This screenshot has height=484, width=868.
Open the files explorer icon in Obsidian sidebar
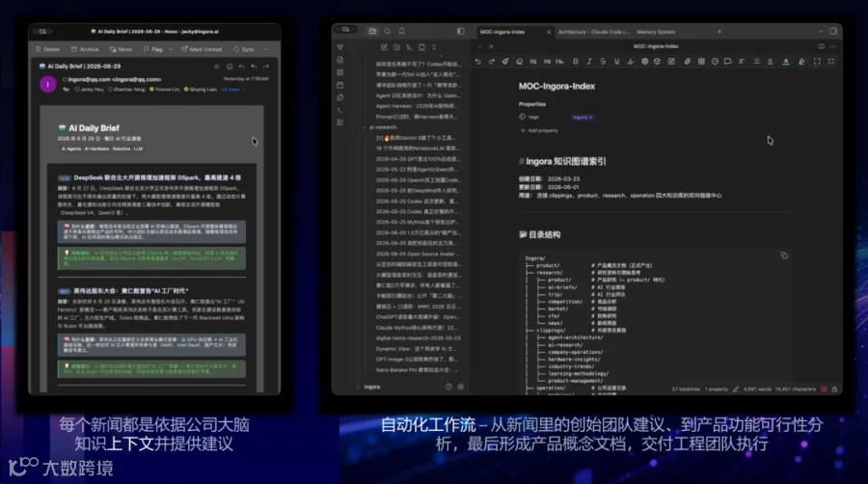coord(372,32)
